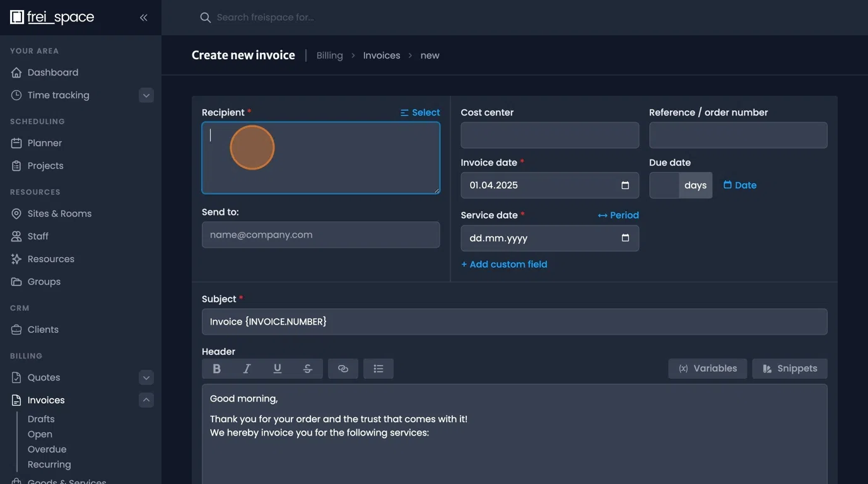The image size is (868, 484).
Task: Open Billing from the breadcrumb
Action: click(x=329, y=55)
